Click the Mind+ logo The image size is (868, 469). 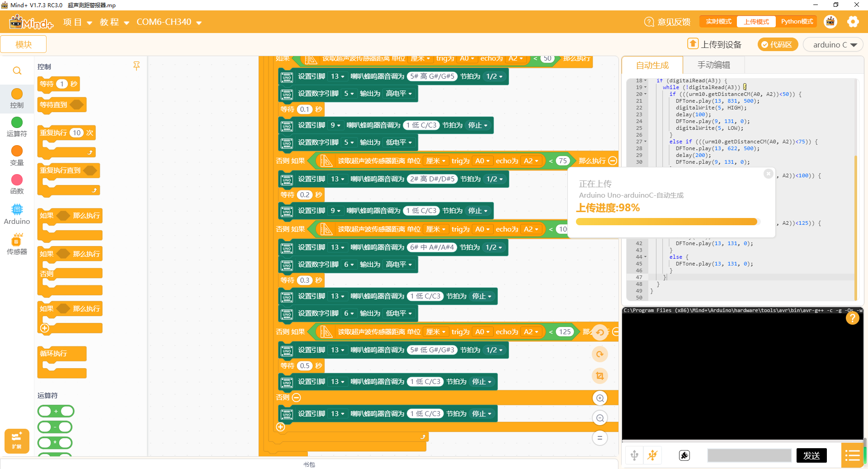tap(31, 22)
